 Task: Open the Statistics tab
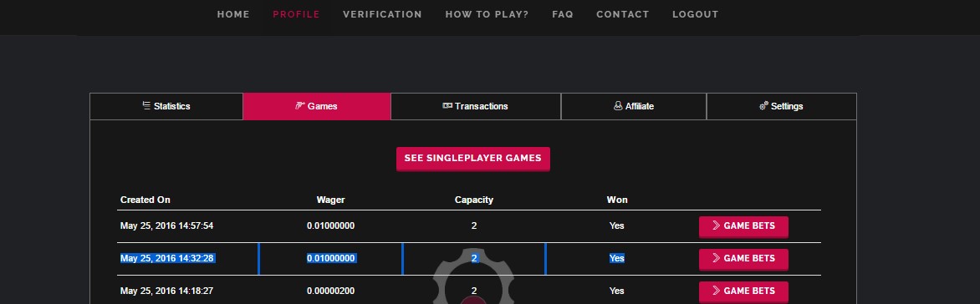pos(166,106)
